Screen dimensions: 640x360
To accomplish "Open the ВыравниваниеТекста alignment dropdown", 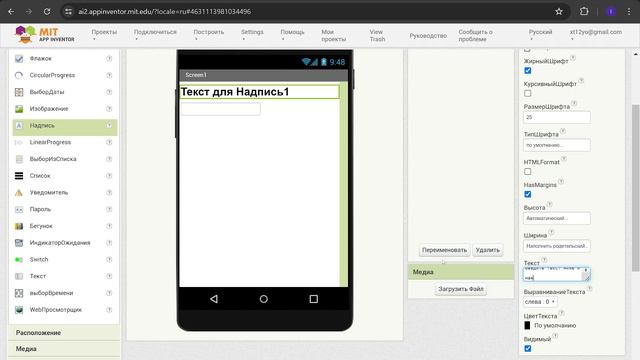I will coord(540,302).
